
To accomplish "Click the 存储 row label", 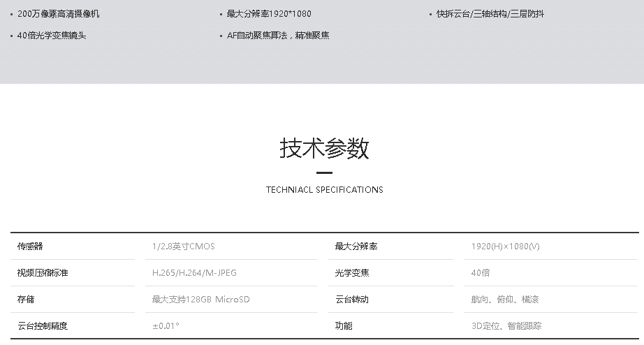I will [26, 300].
